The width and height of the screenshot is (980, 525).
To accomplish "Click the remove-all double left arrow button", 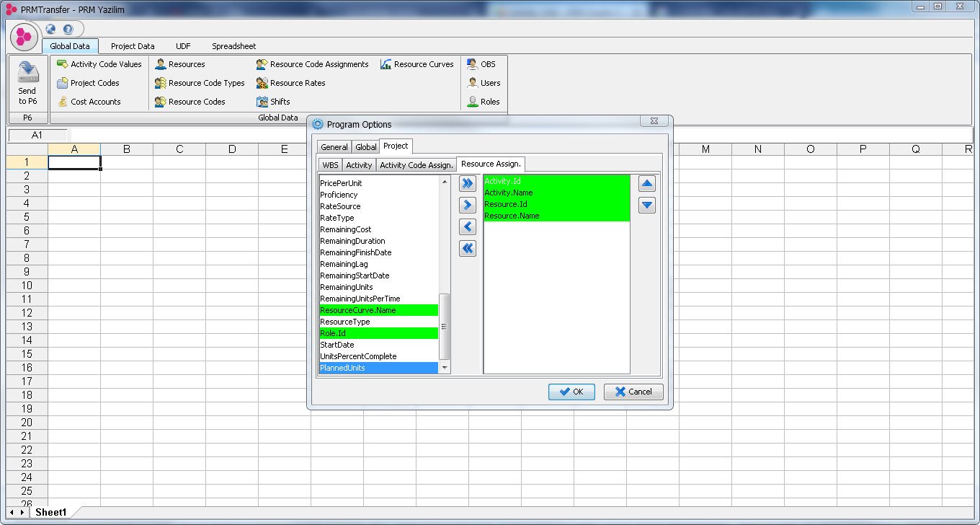I will pyautogui.click(x=468, y=248).
